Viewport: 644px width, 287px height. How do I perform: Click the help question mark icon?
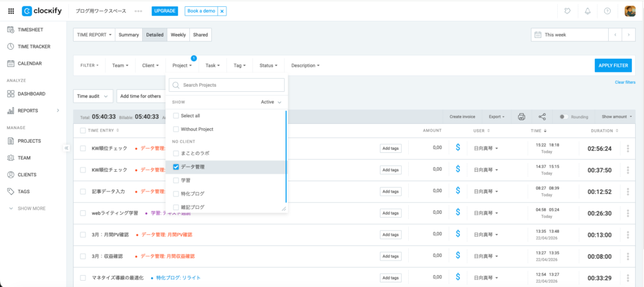coord(607,11)
